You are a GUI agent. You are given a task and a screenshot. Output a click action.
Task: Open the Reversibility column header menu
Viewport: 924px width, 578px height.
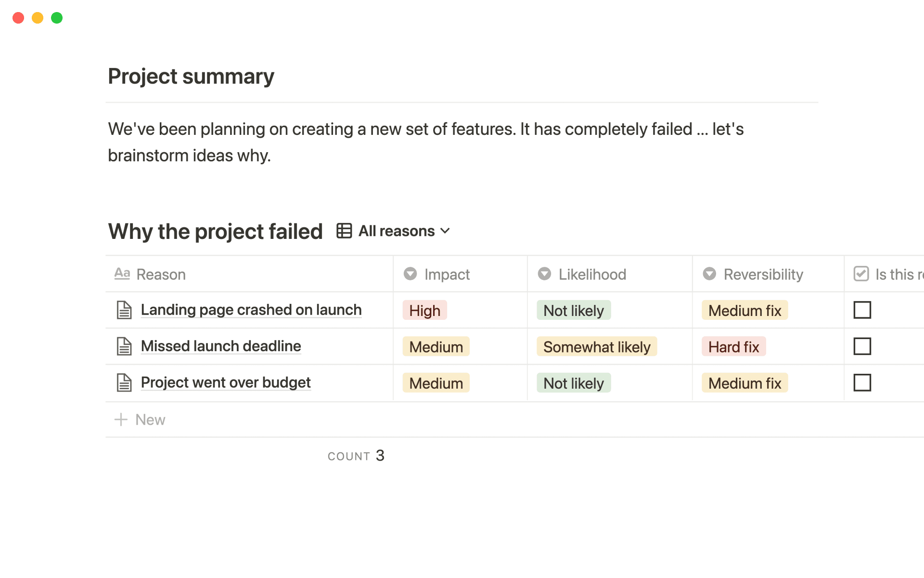pos(763,274)
